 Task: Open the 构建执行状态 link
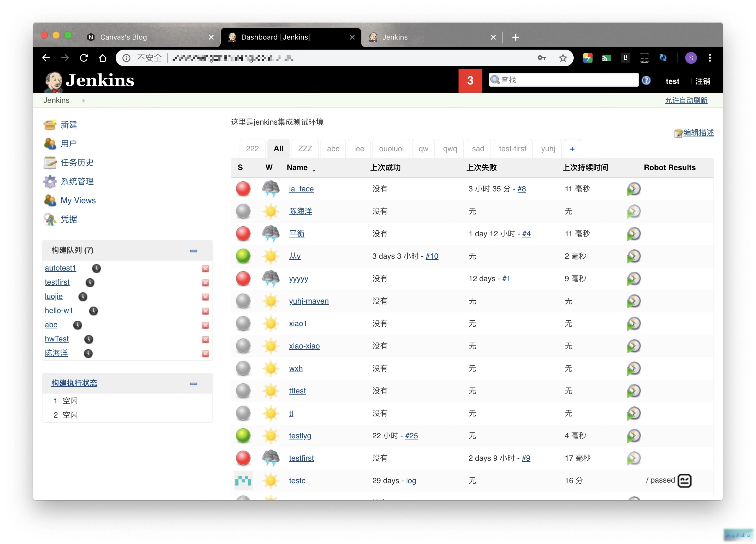click(x=74, y=383)
